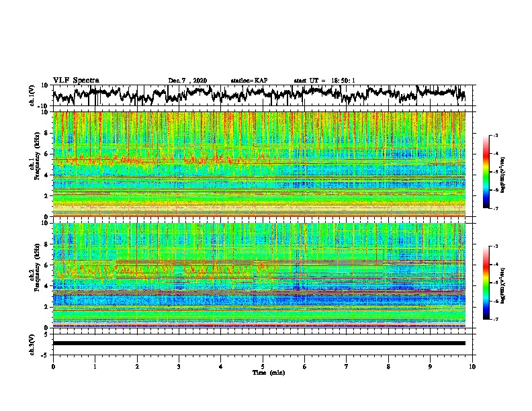532x411 pixels.
Task: Click time axis tick label "5"
Action: click(x=263, y=367)
